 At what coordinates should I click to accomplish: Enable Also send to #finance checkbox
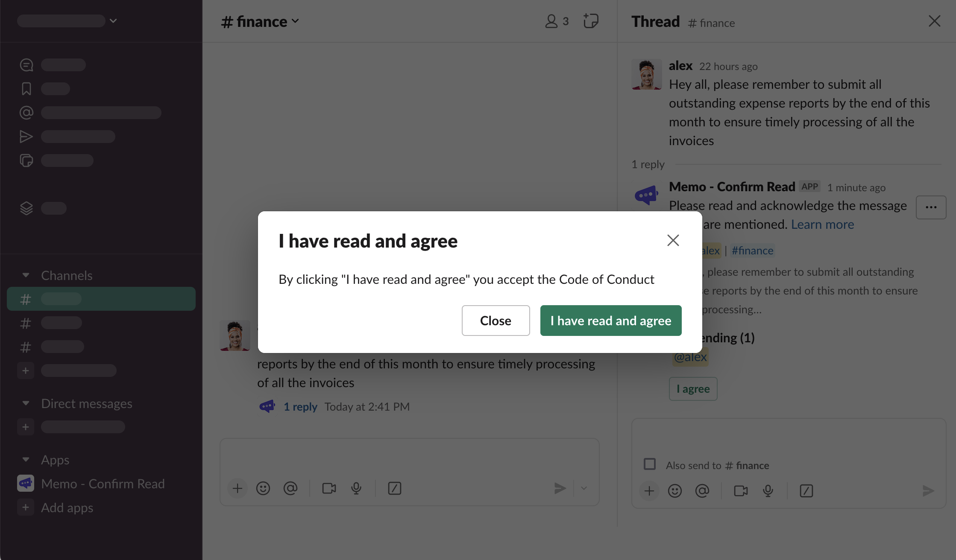[x=650, y=464]
